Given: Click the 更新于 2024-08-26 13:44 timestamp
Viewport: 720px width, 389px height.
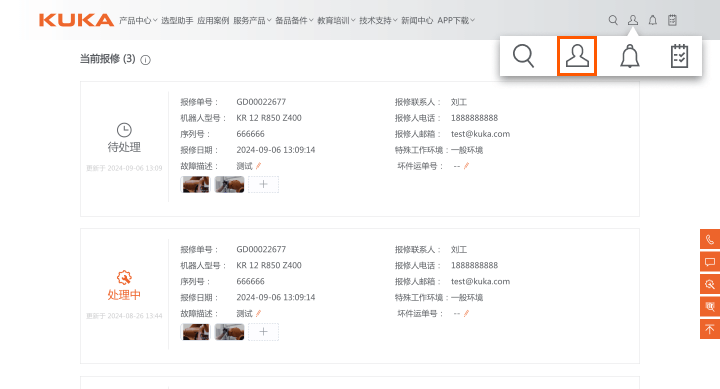Looking at the screenshot, I should coord(124,316).
